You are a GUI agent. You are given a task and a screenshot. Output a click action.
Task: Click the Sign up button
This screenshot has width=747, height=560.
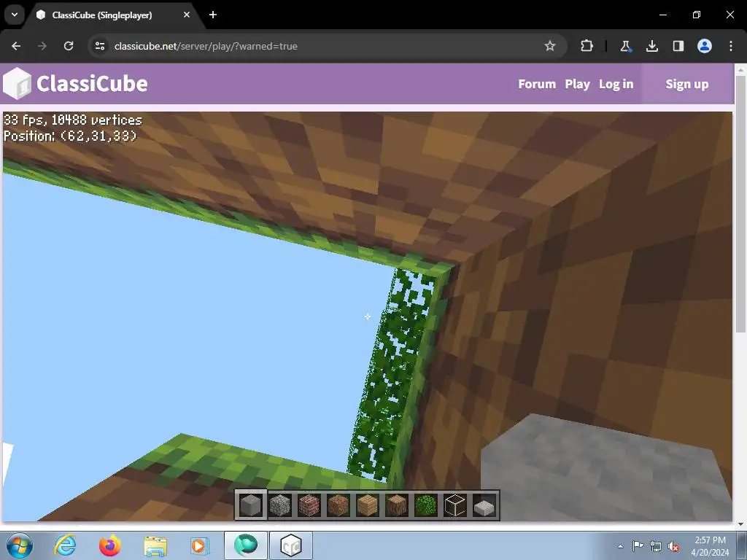tap(687, 84)
